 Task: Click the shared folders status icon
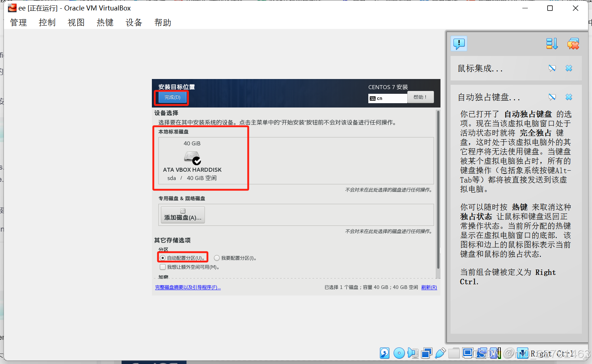[454, 353]
